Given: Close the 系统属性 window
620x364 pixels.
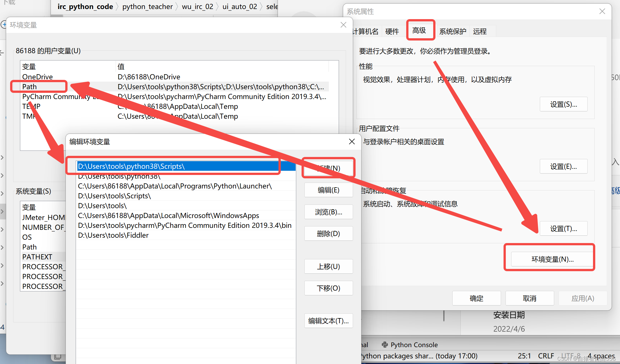Looking at the screenshot, I should coord(602,11).
